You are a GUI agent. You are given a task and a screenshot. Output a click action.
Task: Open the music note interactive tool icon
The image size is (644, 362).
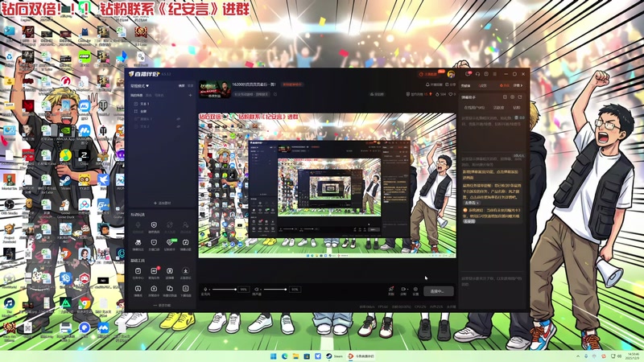point(186,243)
